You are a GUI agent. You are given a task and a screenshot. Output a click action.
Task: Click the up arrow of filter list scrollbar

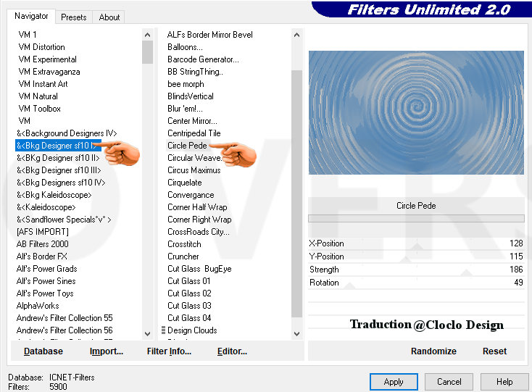tap(296, 35)
